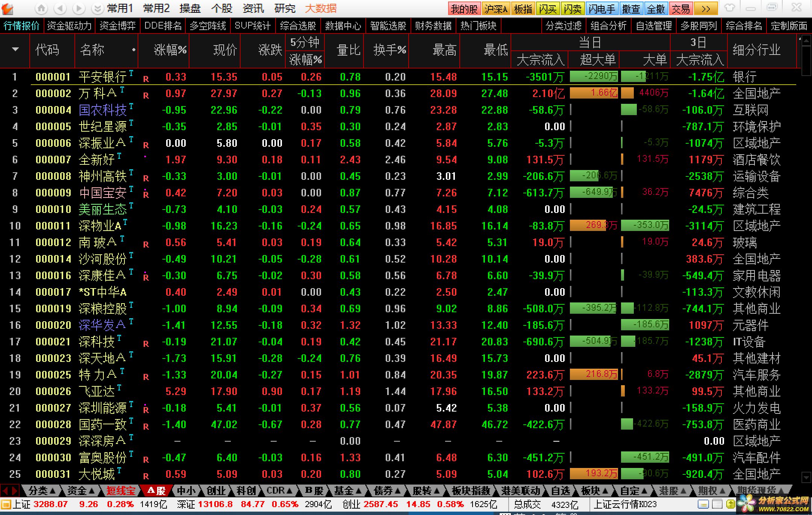Open the 我的股 quick button
812x515 pixels.
[x=464, y=8]
